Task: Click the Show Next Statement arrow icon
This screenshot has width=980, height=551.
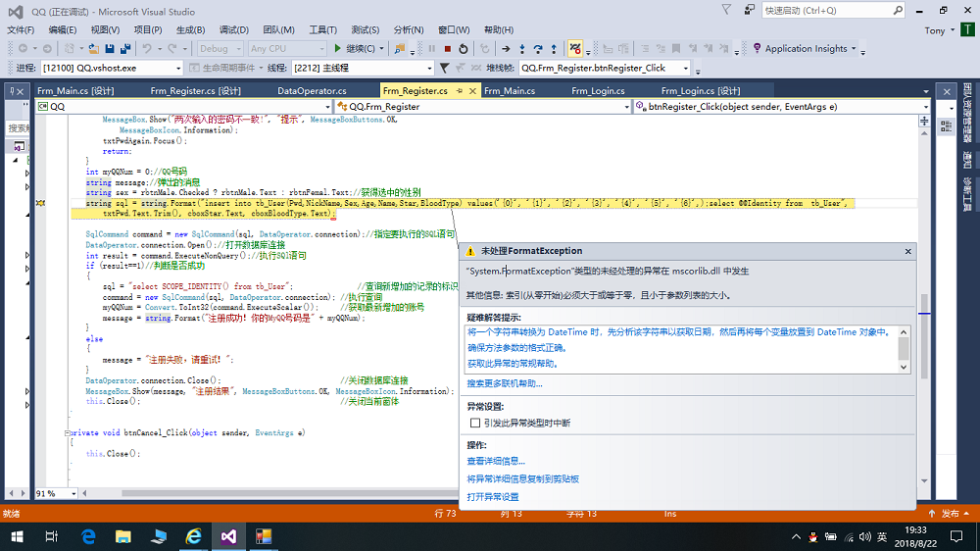Action: coord(506,49)
